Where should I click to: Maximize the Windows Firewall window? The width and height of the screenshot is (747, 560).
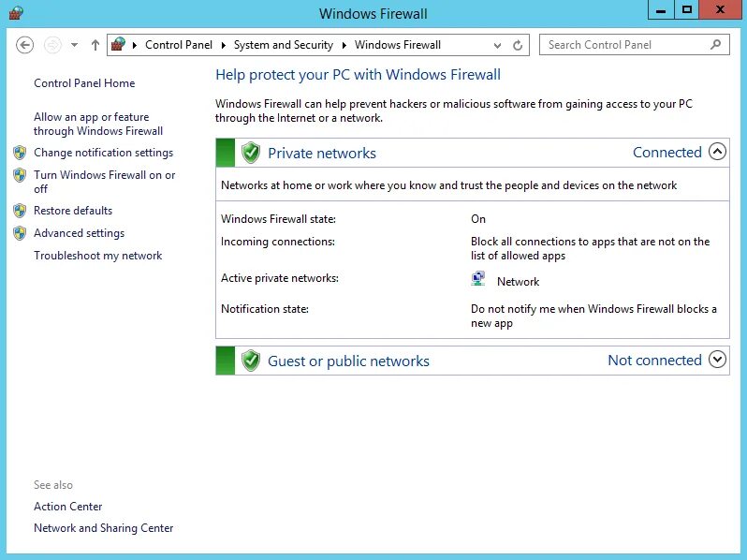686,10
